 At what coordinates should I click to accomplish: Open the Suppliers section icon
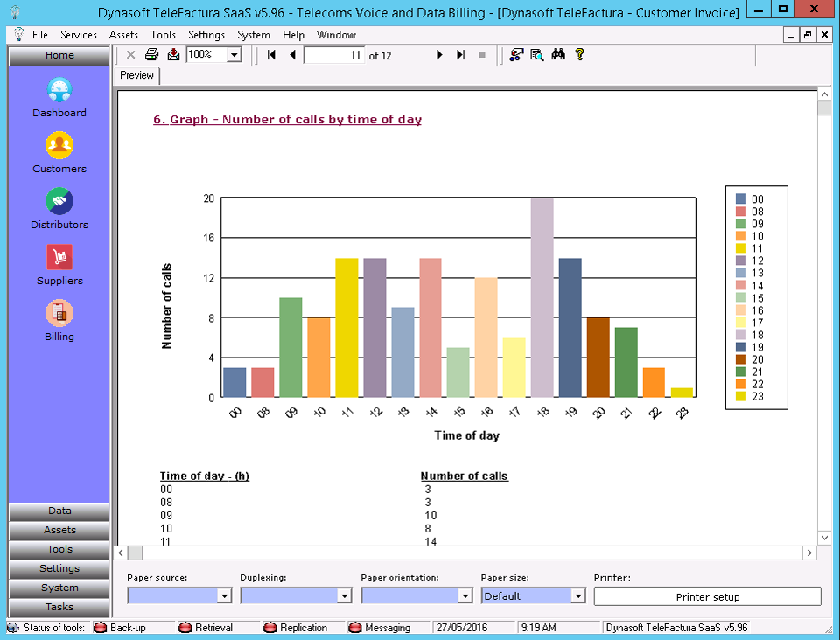59,258
